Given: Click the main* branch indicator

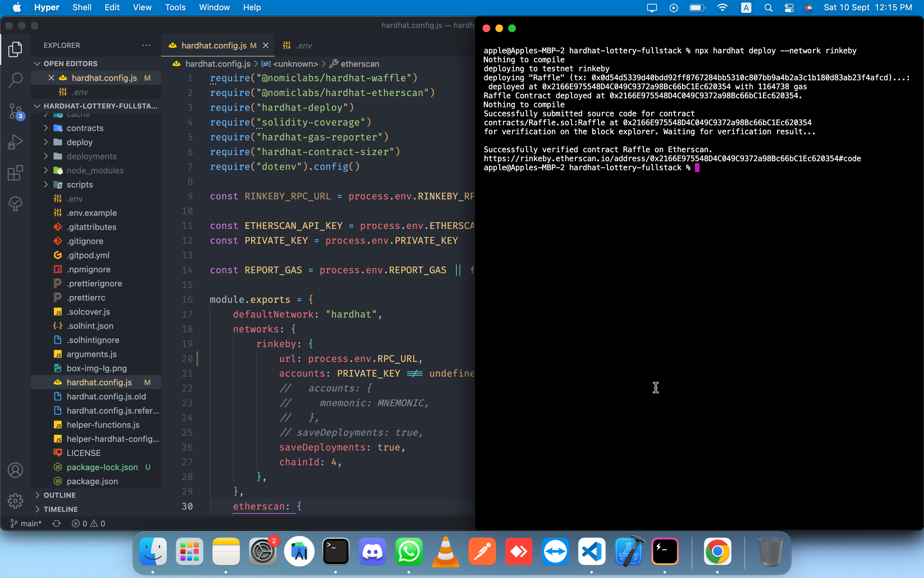Looking at the screenshot, I should pos(26,523).
